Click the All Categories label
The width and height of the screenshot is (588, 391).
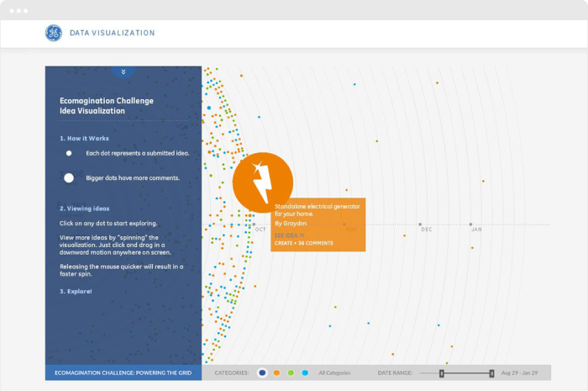(334, 373)
